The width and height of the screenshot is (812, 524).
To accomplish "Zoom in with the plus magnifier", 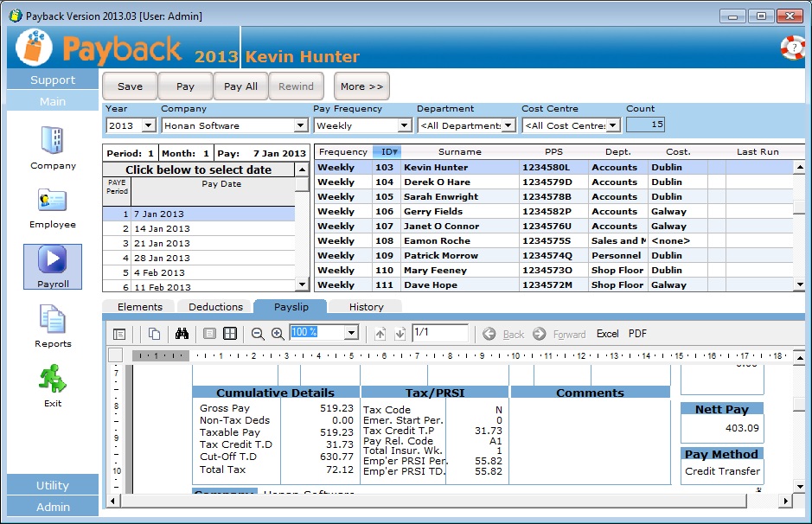I will click(278, 334).
